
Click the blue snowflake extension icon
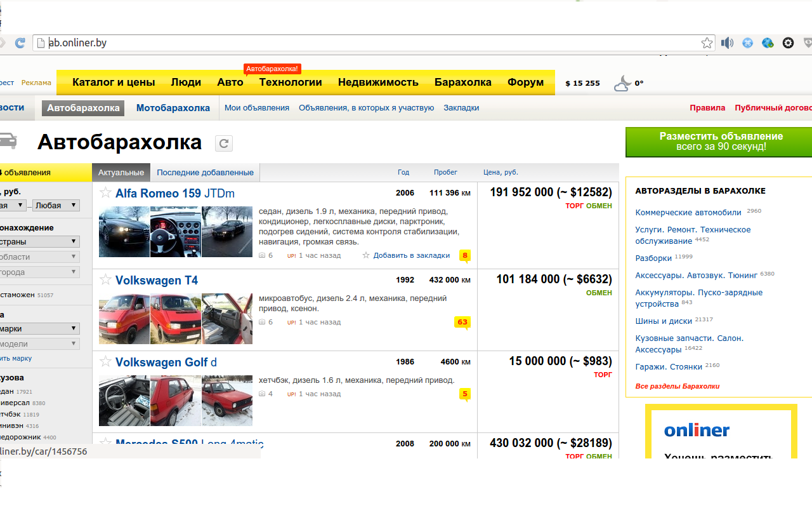(748, 43)
